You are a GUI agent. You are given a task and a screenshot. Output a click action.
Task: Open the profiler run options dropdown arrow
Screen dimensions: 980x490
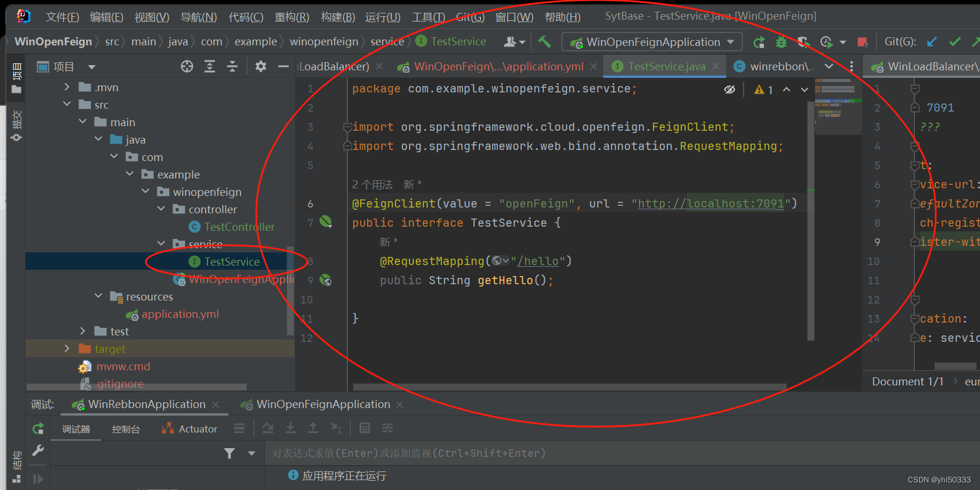[x=843, y=42]
